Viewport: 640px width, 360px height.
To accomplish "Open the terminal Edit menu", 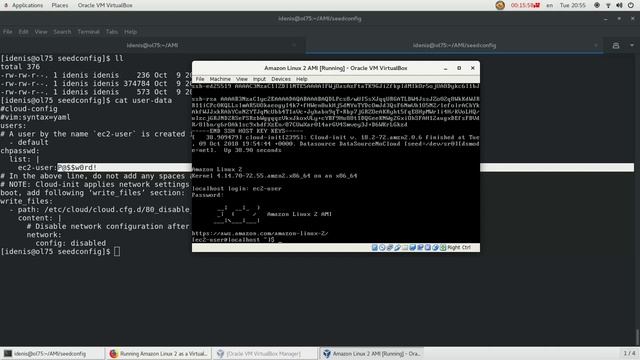I will click(23, 31).
